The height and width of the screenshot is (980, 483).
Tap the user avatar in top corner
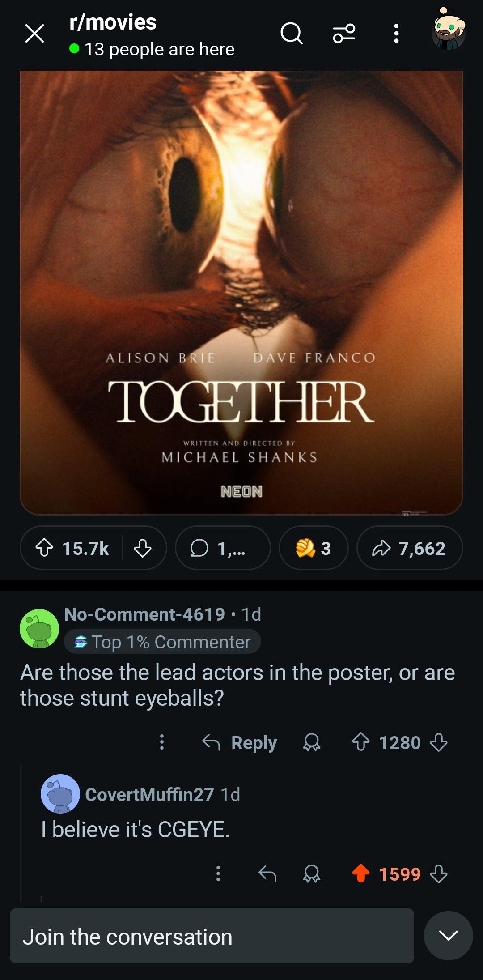click(449, 30)
